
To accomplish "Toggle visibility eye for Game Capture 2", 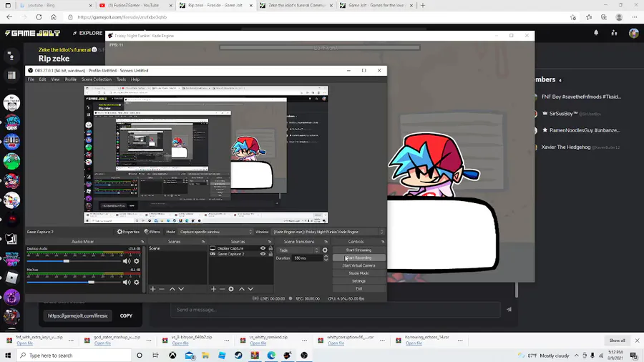I will 263,254.
